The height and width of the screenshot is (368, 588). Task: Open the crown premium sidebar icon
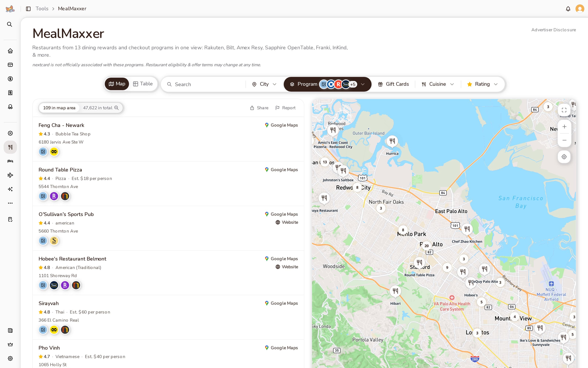tap(10, 344)
